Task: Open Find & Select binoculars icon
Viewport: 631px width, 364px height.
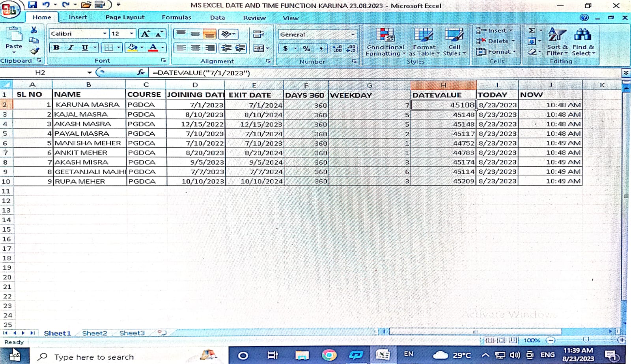Action: [582, 35]
